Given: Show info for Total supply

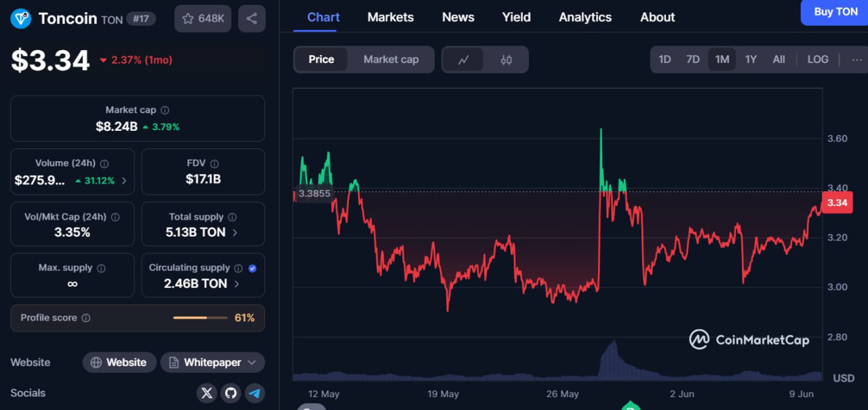Looking at the screenshot, I should (x=232, y=217).
